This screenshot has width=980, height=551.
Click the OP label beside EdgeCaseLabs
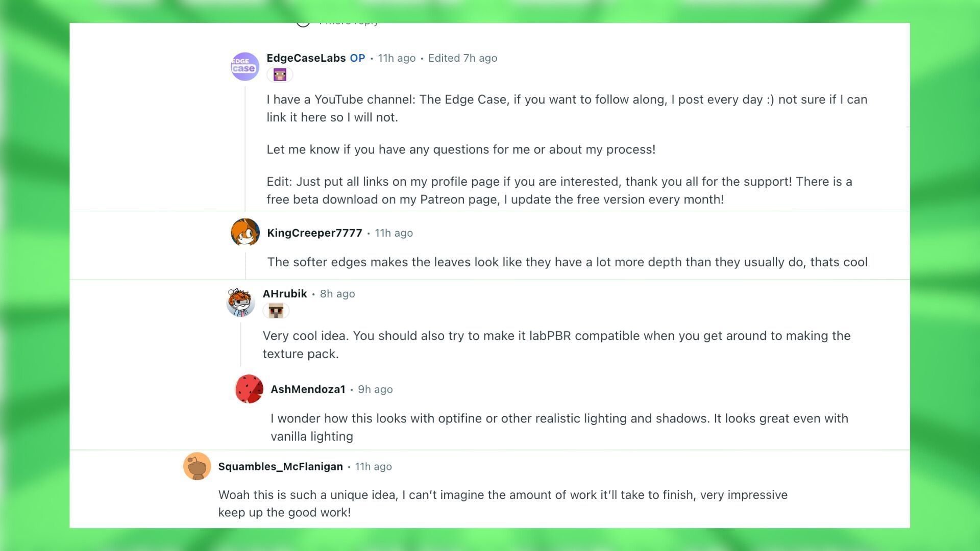(x=357, y=58)
